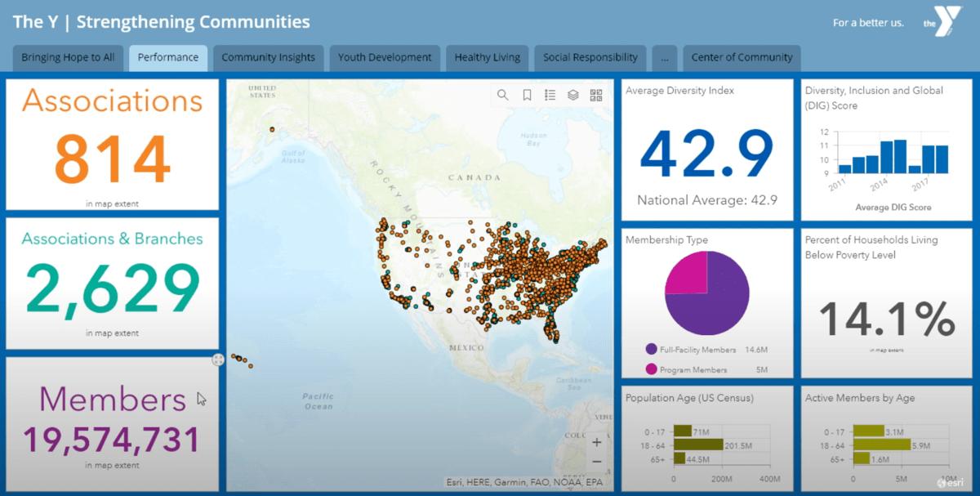Click the Average DIG Score axis label
This screenshot has width=980, height=496.
(893, 208)
